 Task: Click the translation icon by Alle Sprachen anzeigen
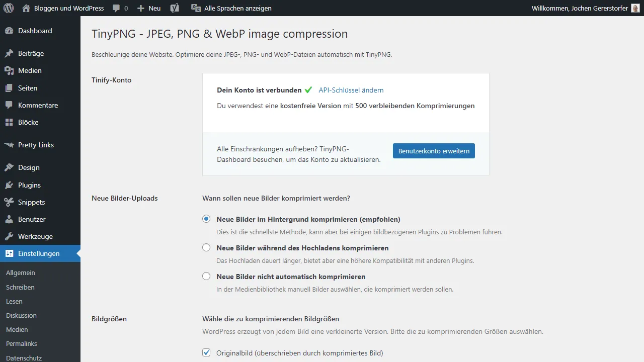coord(196,8)
